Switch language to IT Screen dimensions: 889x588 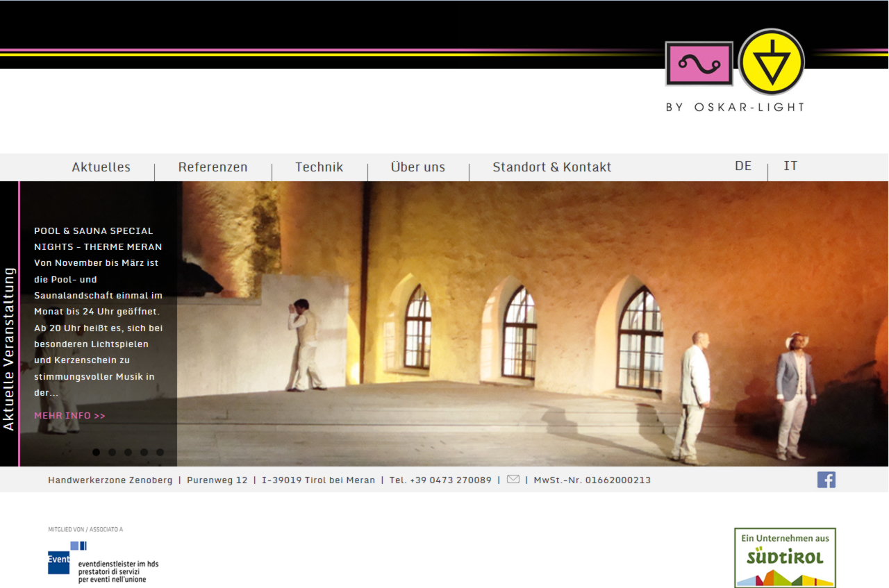790,166
